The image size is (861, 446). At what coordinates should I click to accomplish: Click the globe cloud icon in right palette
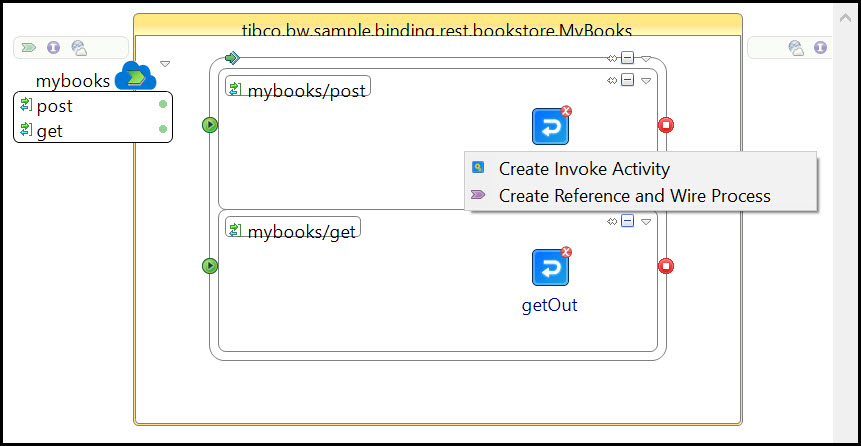[796, 48]
